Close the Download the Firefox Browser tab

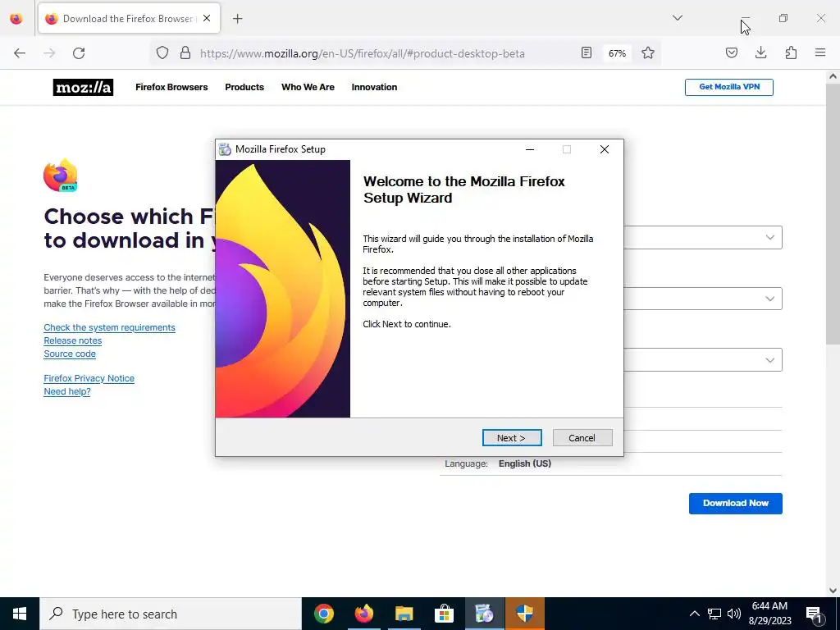[207, 18]
